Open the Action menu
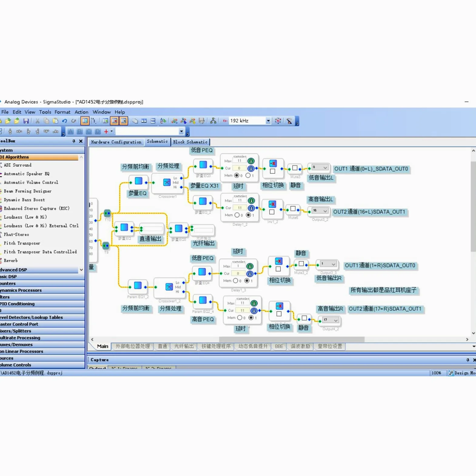 [82, 112]
